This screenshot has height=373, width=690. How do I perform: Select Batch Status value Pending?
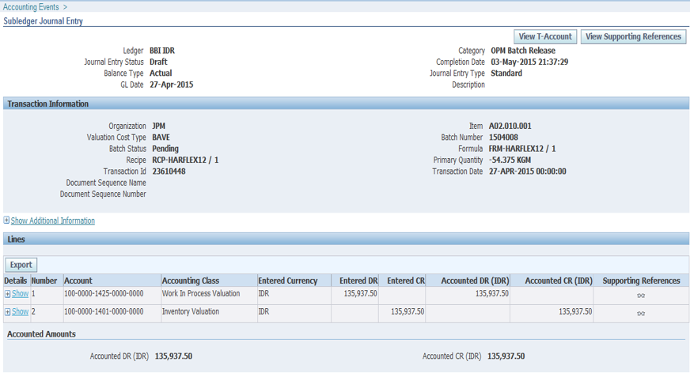165,149
